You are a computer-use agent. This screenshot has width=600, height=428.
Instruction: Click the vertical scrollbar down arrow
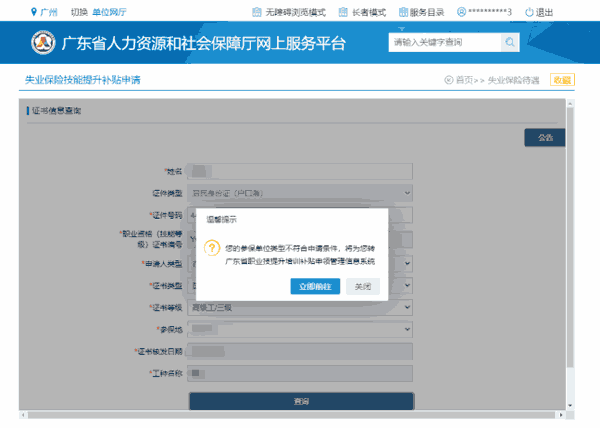[x=570, y=406]
